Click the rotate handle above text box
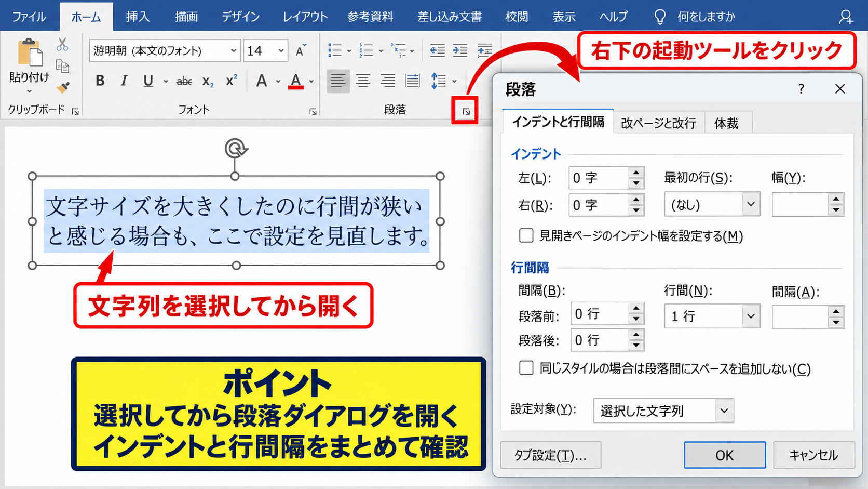The height and width of the screenshot is (489, 868). coord(236,149)
